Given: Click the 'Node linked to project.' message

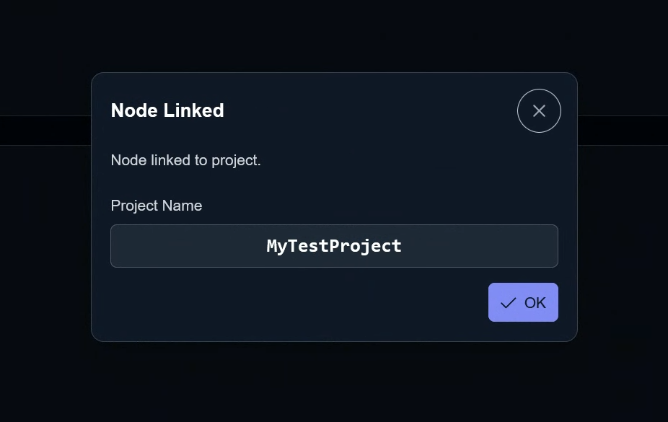Looking at the screenshot, I should (185, 160).
